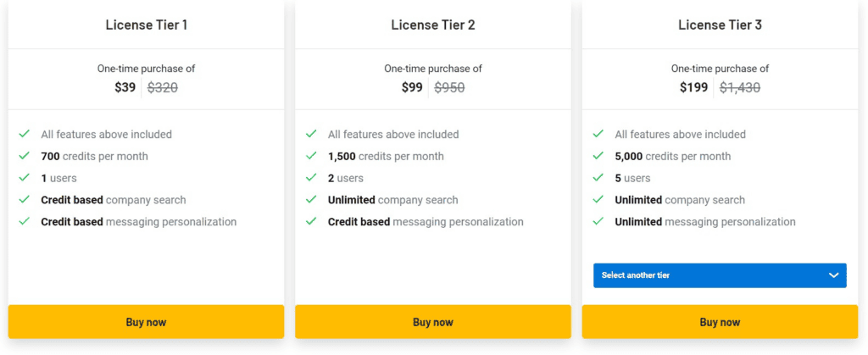868x355 pixels.
Task: Click the crossed-out $1,430 original price
Action: (x=740, y=87)
